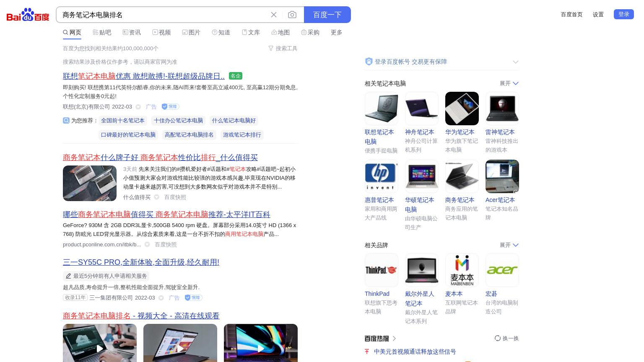Screen dimensions: 644x362
Task: Open hot topic 中美元首视频通话释放这些信号
Action: click(x=415, y=352)
